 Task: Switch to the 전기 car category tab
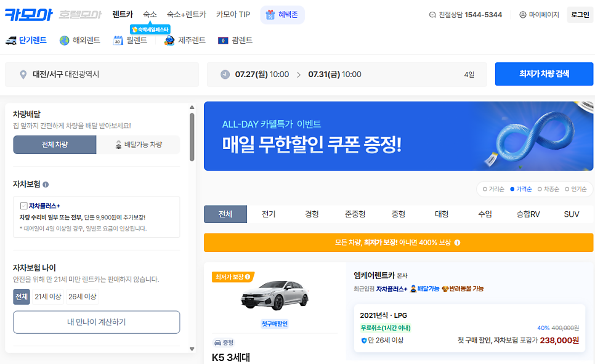[x=269, y=214]
